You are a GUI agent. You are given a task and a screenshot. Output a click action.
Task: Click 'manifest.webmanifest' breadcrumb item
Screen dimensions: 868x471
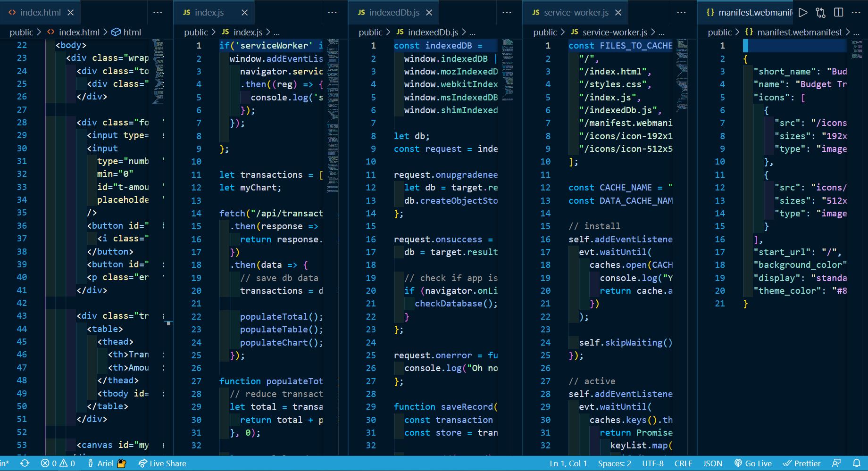pos(800,32)
